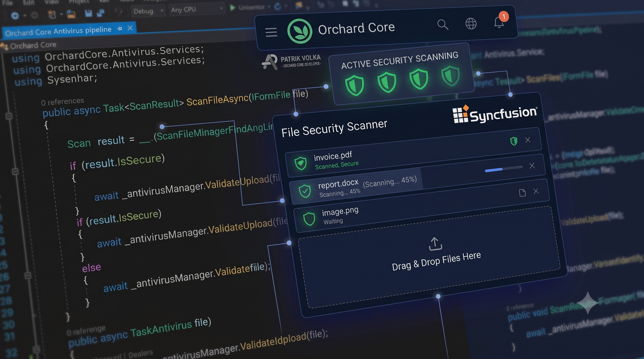Click the Scanned, Secure status text
The image size is (644, 359).
[x=337, y=165]
